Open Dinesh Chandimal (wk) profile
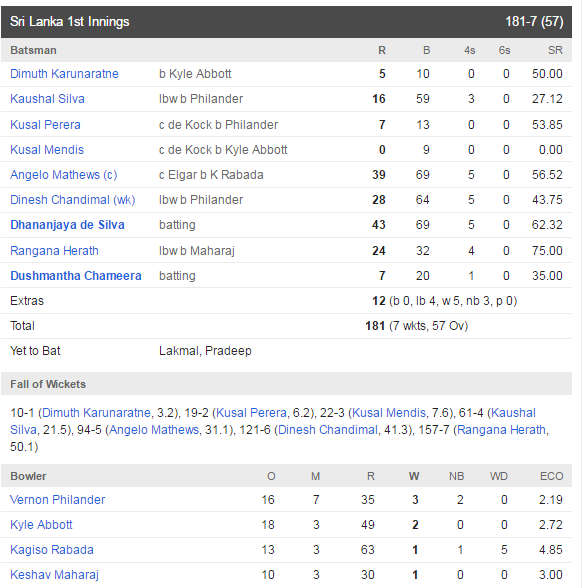 pos(73,200)
